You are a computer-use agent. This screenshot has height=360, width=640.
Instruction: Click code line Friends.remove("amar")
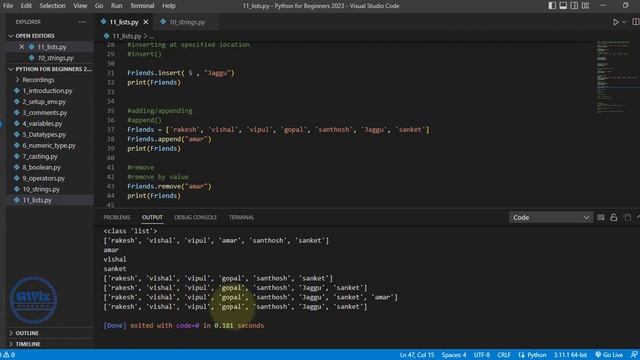pyautogui.click(x=169, y=187)
